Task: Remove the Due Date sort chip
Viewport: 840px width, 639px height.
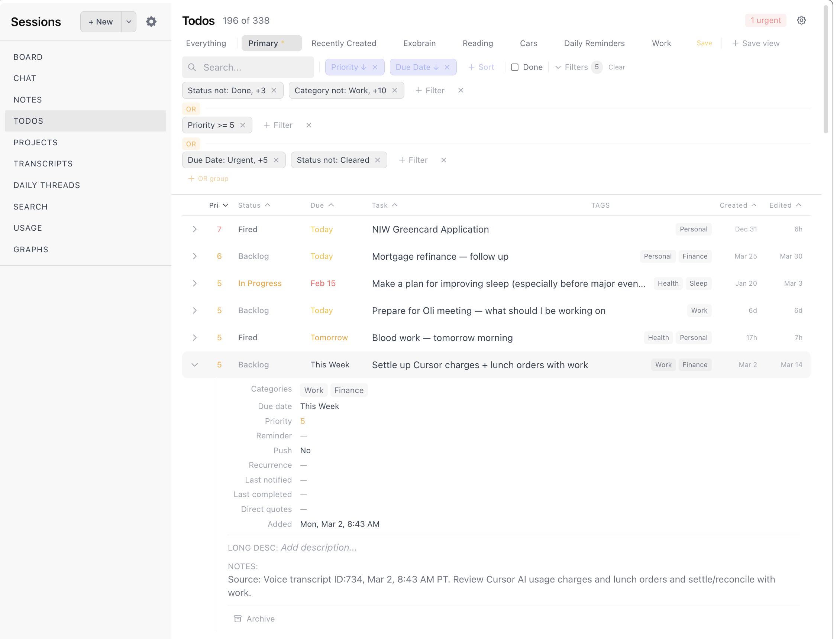Action: coord(447,67)
